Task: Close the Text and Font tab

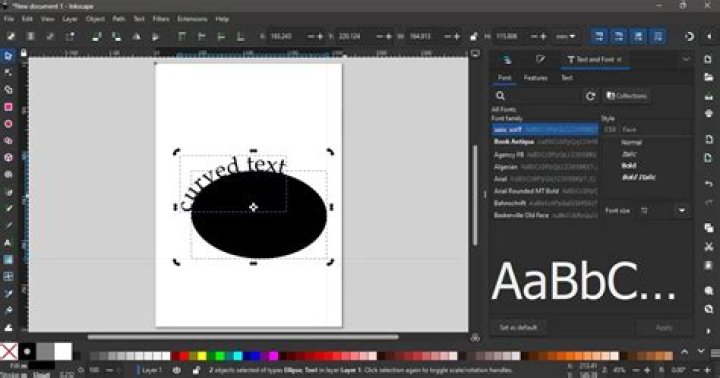Action: [619, 60]
